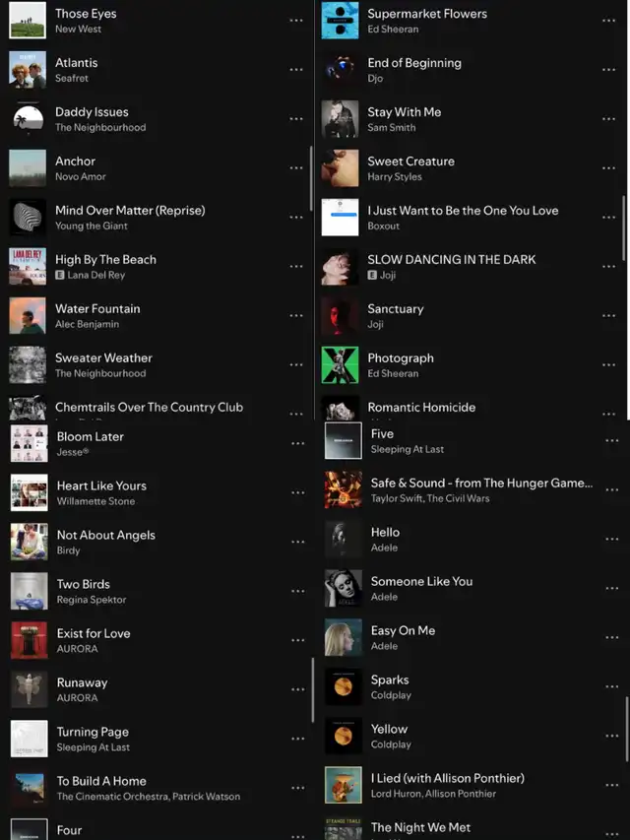Click the scrollbar beside the Anchor track
Screen dimensions: 630x840
pos(311,178)
